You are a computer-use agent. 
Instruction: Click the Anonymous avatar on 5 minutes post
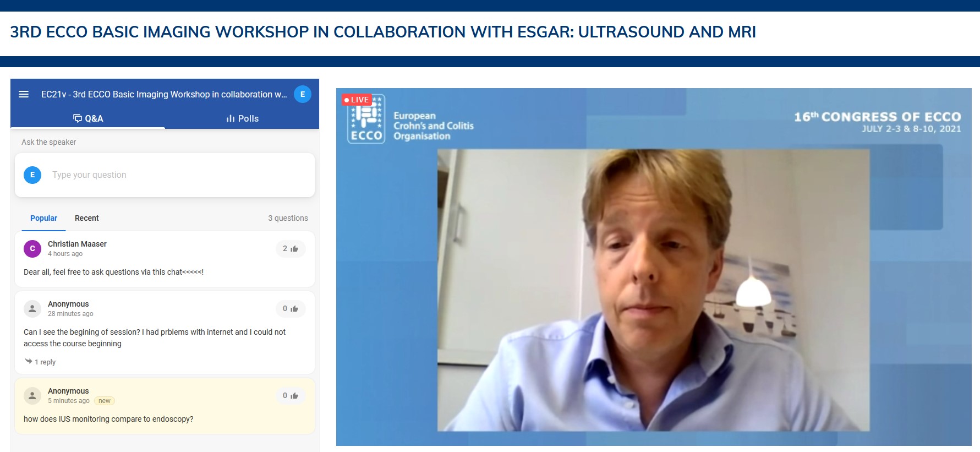tap(32, 396)
